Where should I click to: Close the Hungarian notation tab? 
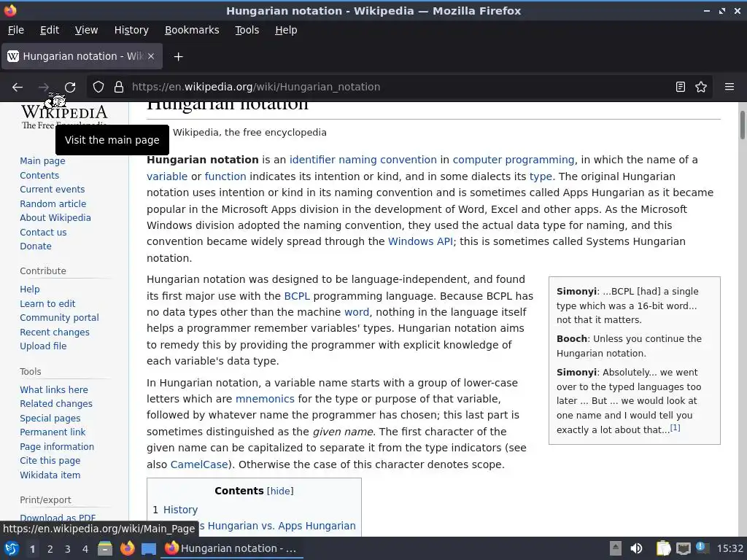[x=151, y=56]
